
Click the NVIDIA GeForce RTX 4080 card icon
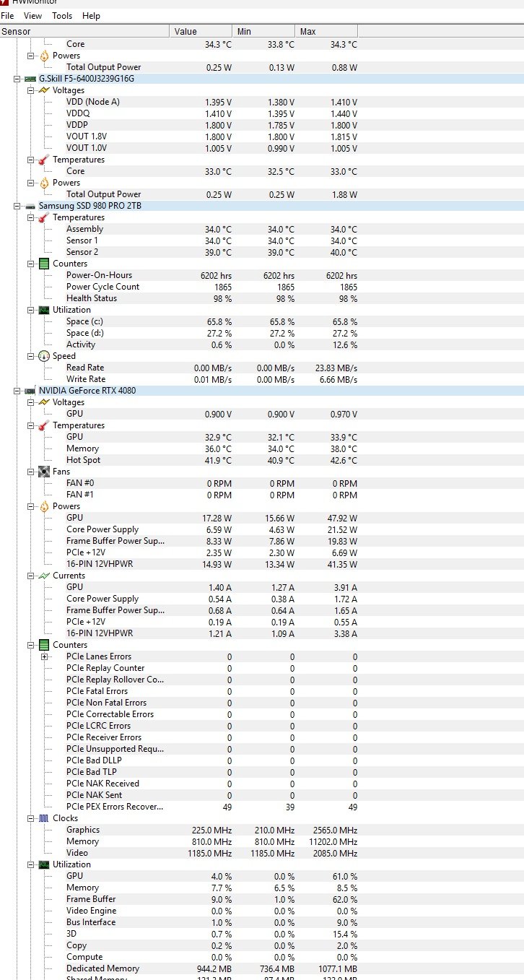point(30,391)
